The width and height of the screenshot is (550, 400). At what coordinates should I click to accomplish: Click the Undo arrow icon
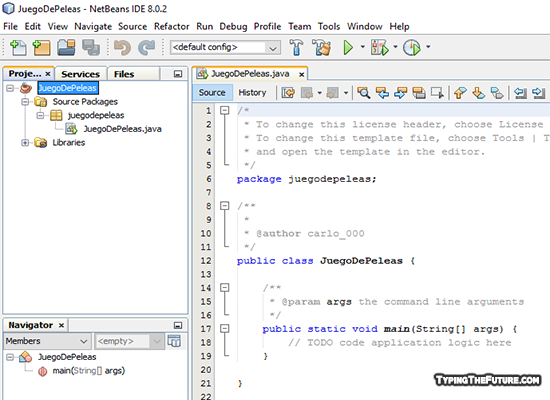122,47
